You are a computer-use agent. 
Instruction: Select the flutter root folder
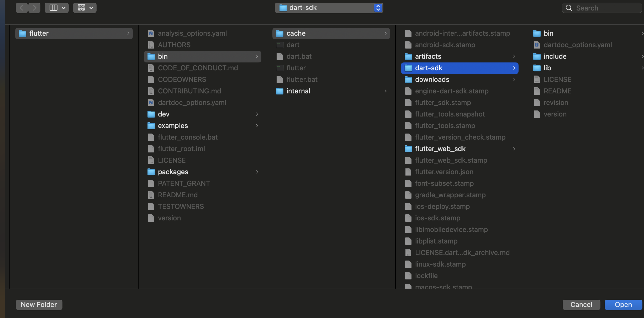(x=39, y=33)
